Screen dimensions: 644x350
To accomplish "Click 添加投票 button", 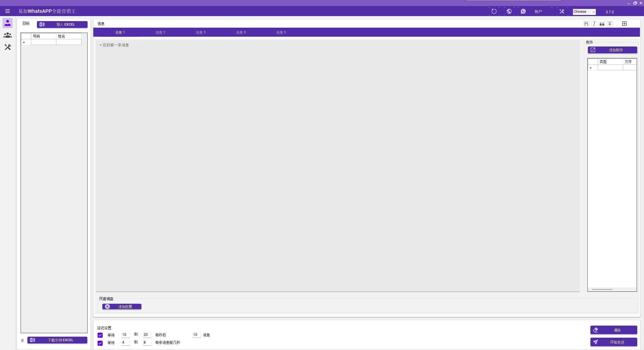I will (x=122, y=307).
